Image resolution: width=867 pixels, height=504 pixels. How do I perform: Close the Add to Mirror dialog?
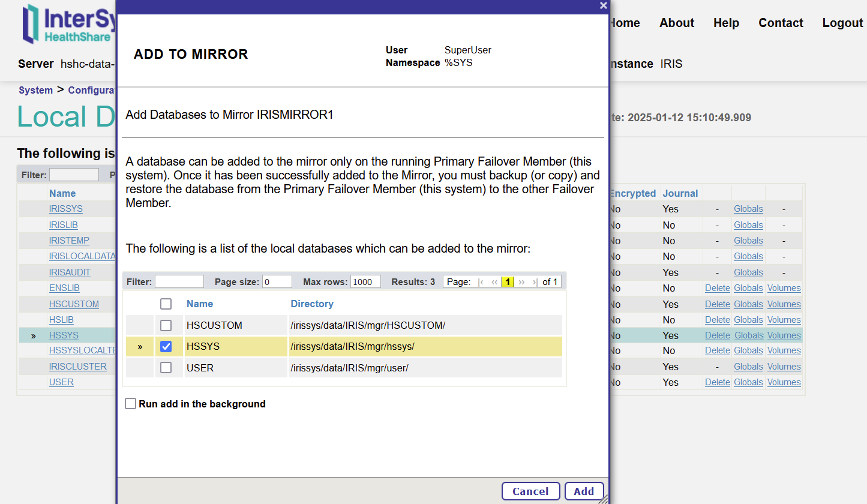[x=603, y=5]
